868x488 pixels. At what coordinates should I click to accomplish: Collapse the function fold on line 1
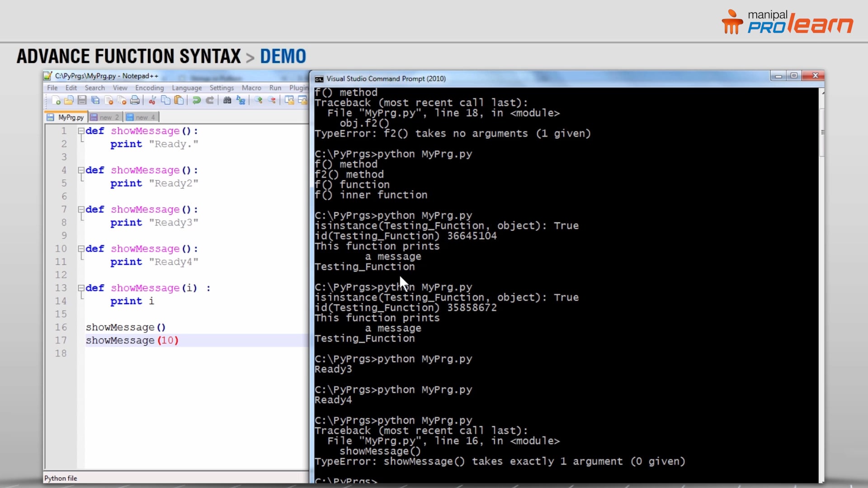[80, 131]
